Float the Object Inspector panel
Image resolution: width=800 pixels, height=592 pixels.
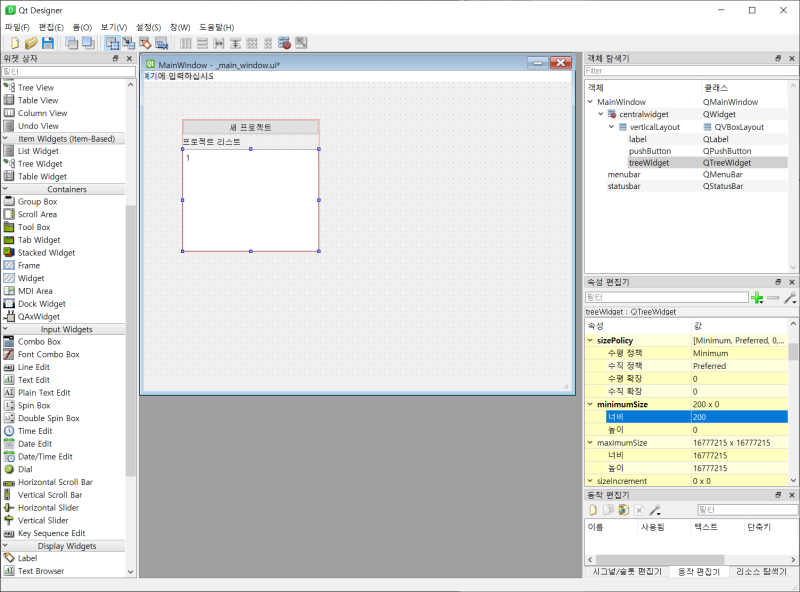tap(778, 58)
